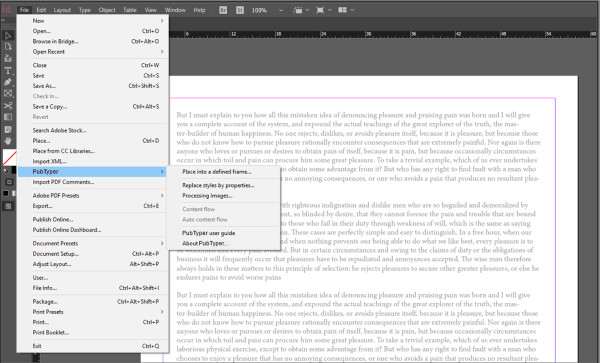
Task: Open the Table menu
Action: click(130, 10)
